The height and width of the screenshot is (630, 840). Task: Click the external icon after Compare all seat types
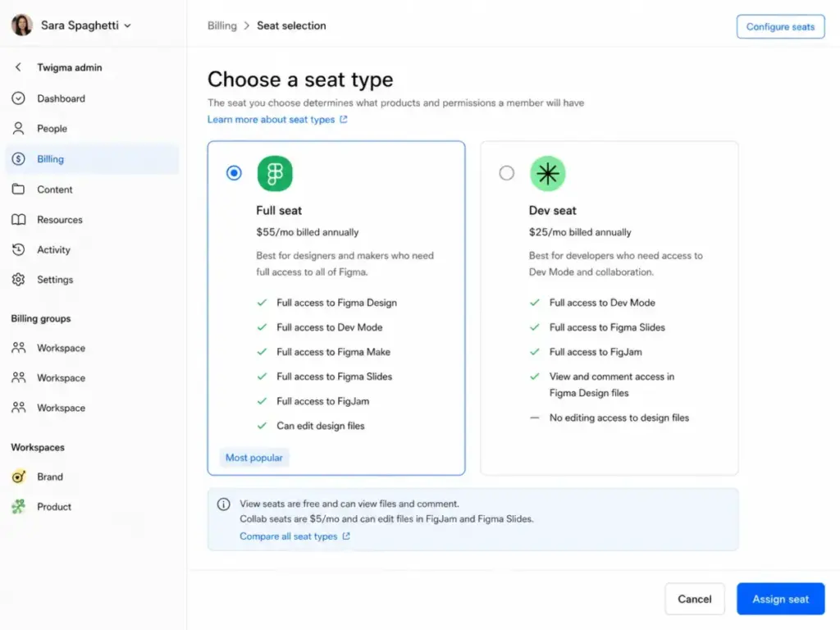pos(346,536)
